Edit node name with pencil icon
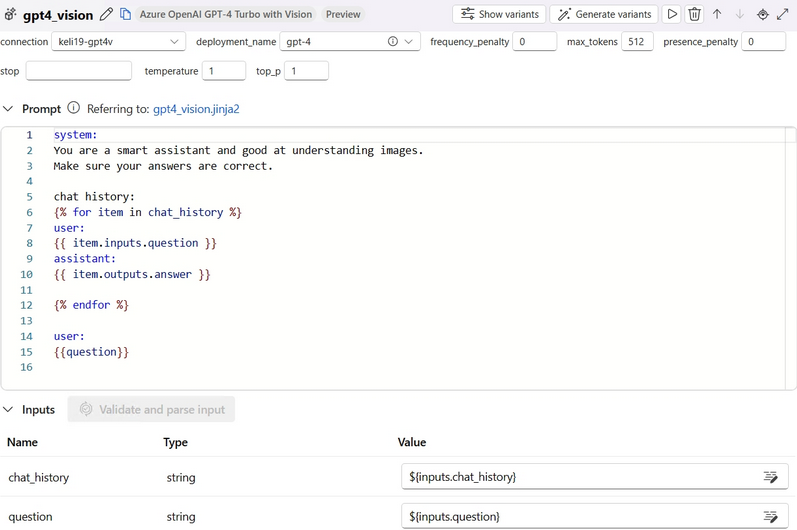This screenshot has height=530, width=797. click(106, 14)
